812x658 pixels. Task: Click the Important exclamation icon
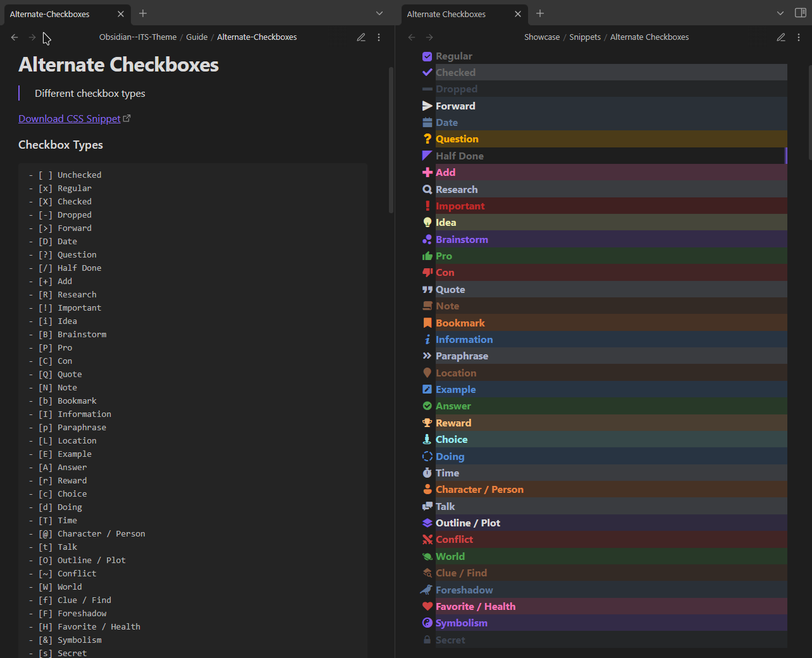coord(428,206)
